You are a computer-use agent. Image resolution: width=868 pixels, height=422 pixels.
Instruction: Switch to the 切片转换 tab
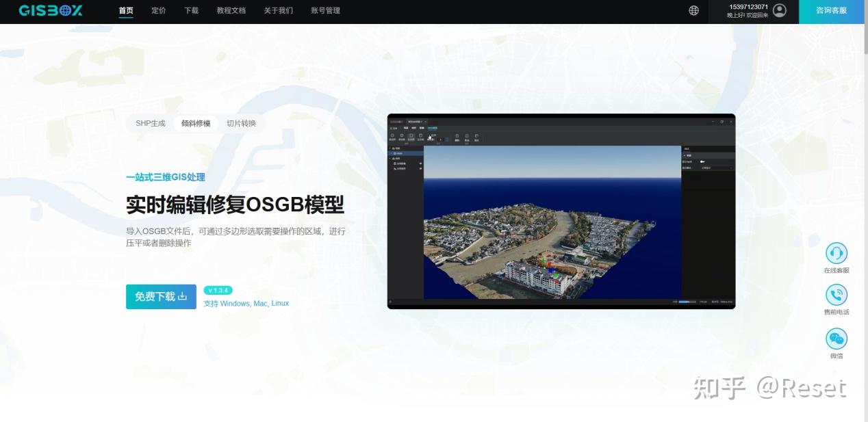coord(241,123)
